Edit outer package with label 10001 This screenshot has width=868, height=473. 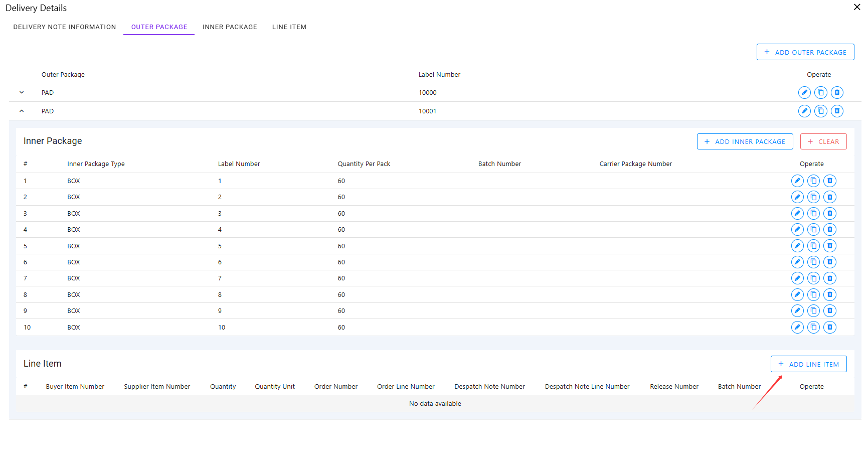[x=804, y=111]
